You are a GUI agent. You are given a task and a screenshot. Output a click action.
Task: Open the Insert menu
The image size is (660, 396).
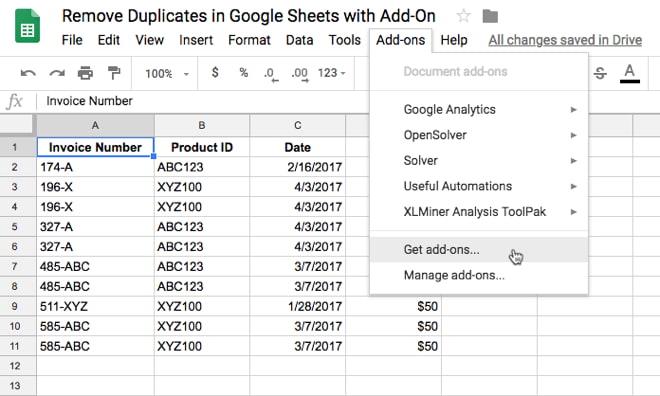click(196, 40)
